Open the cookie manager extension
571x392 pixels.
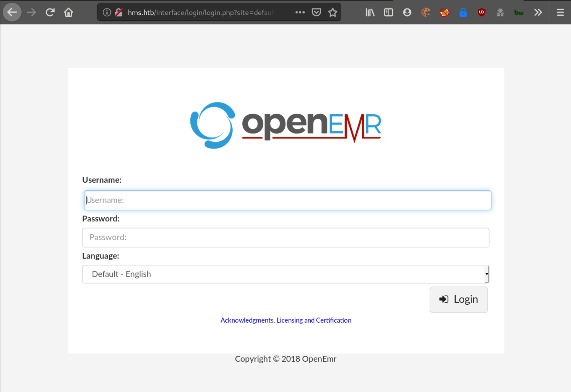(x=426, y=12)
